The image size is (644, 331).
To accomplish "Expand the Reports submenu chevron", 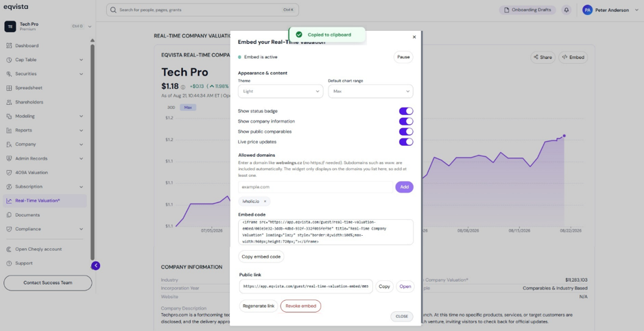I will [x=82, y=130].
